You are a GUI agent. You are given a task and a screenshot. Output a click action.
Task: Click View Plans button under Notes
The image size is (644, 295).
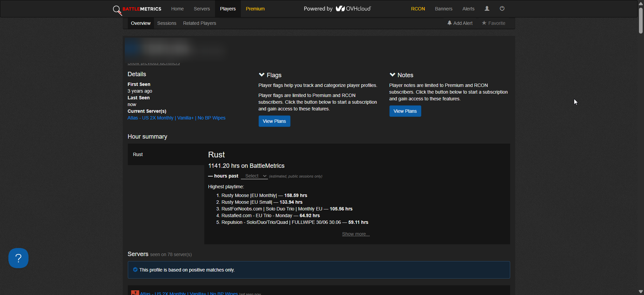[x=405, y=111]
